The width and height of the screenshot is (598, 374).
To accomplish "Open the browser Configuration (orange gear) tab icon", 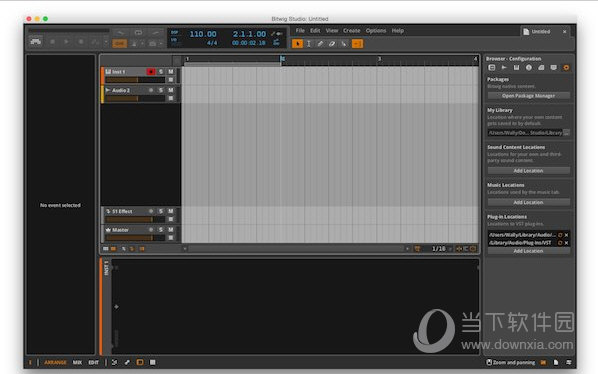I will point(566,67).
